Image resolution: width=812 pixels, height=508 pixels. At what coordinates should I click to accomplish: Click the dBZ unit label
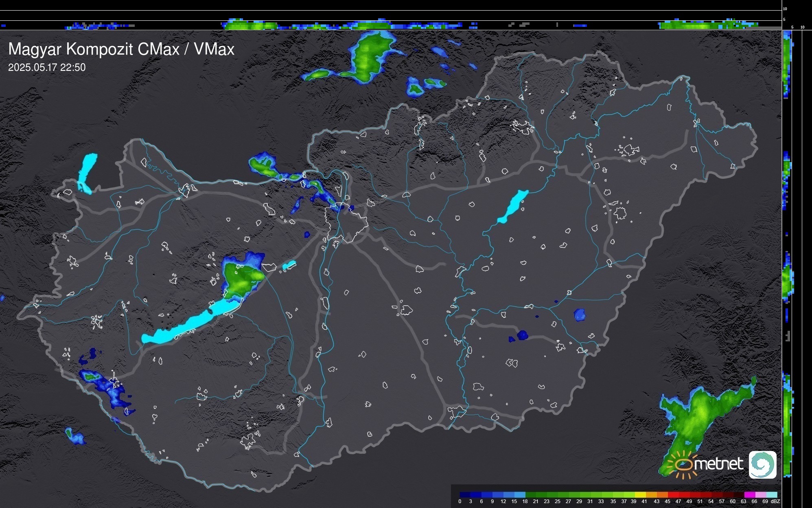[x=775, y=501]
